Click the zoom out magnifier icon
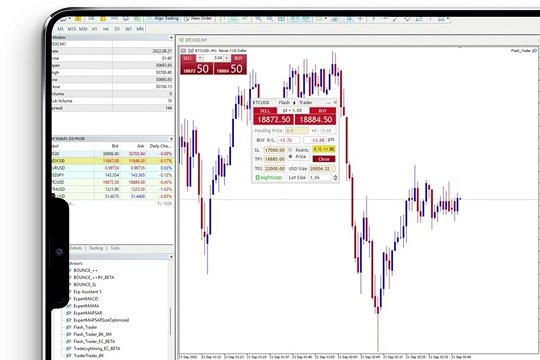Viewport: 540px width, 360px height. (x=270, y=19)
